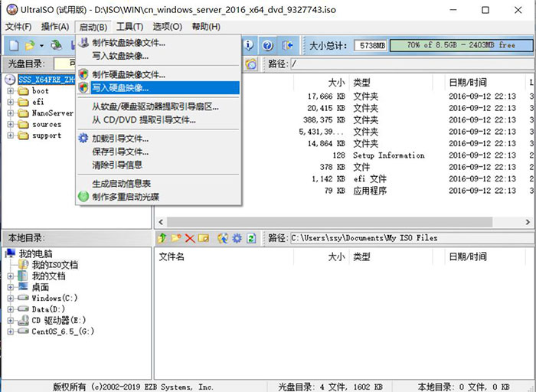536x392 pixels.
Task: Click the red X delete icon
Action: tap(190, 238)
